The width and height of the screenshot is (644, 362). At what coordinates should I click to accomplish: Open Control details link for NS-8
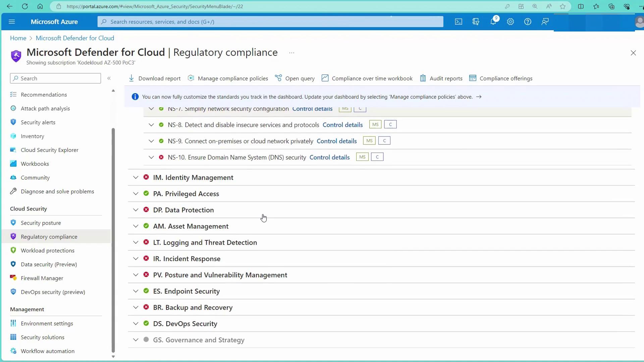pyautogui.click(x=342, y=125)
